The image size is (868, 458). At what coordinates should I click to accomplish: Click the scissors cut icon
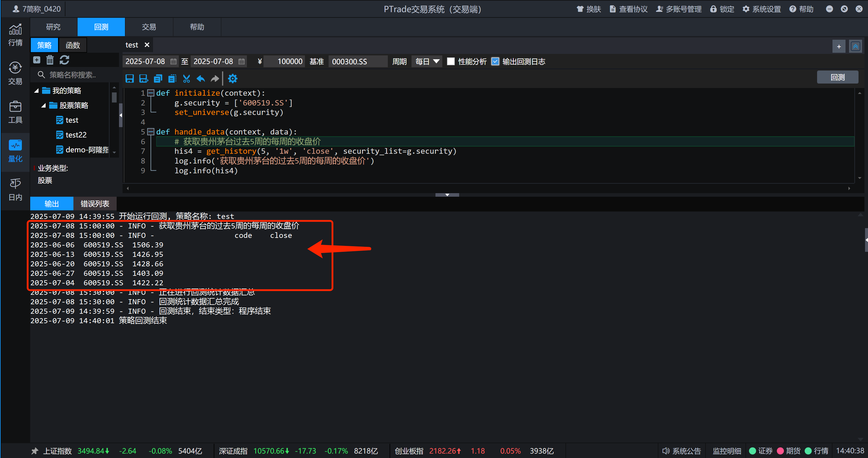click(x=186, y=79)
